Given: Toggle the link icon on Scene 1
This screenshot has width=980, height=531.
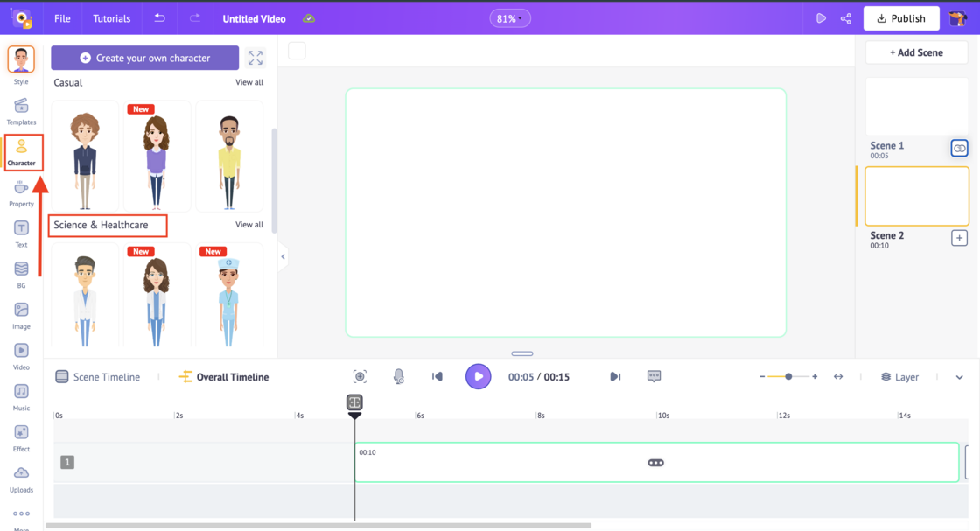Looking at the screenshot, I should coord(959,148).
